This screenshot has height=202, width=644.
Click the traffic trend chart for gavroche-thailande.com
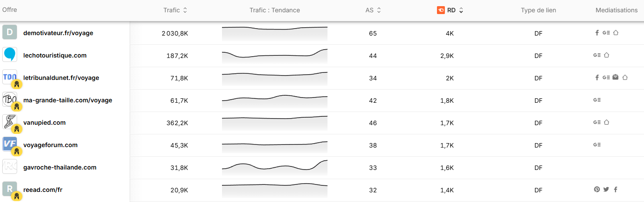click(275, 167)
